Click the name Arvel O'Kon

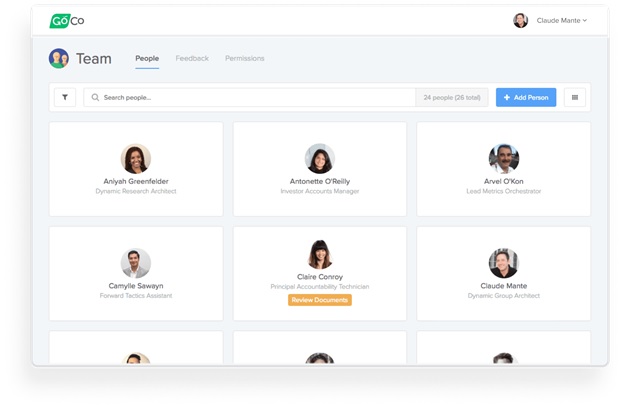click(x=504, y=181)
